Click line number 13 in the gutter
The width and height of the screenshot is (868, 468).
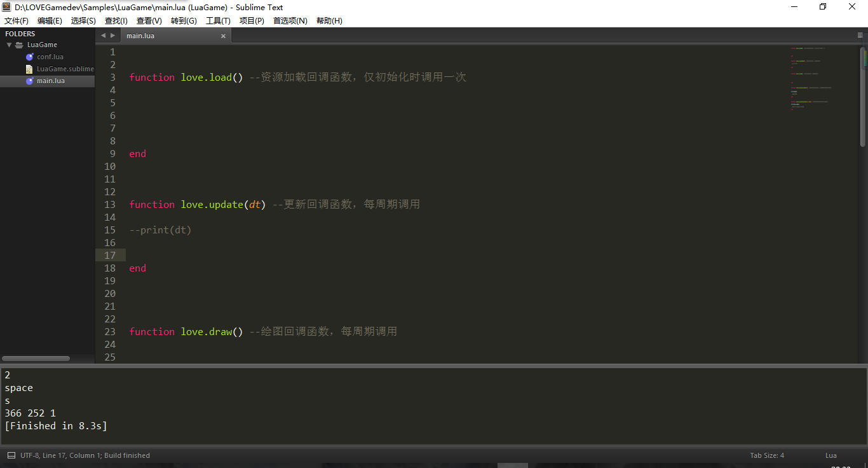(x=110, y=205)
